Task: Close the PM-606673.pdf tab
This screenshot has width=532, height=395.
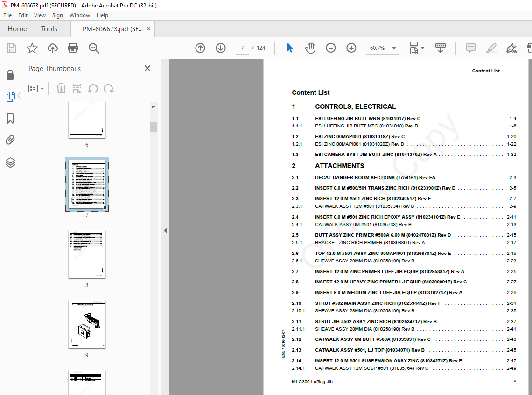Action: (148, 29)
